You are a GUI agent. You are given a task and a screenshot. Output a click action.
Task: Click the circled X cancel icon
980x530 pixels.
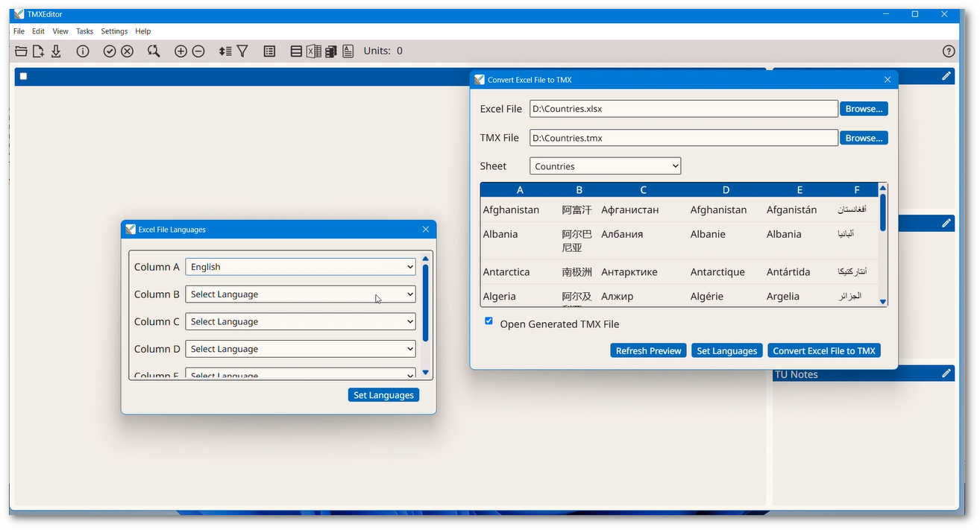128,51
